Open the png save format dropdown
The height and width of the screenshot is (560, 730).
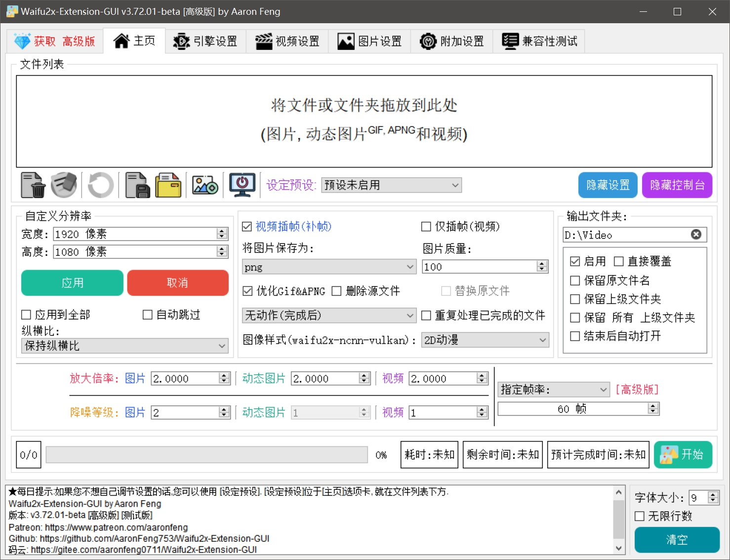coord(329,267)
